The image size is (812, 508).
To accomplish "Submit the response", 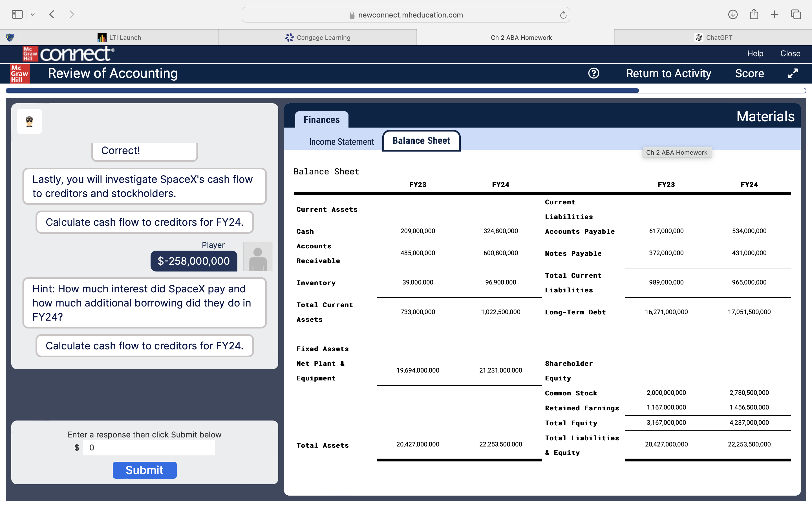I will pos(145,470).
